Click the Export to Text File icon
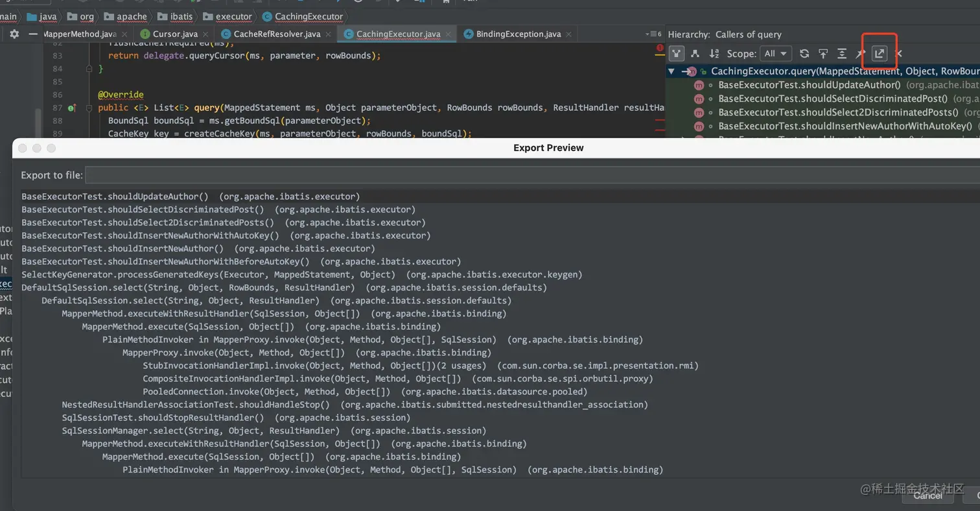Viewport: 980px width, 511px height. 879,54
